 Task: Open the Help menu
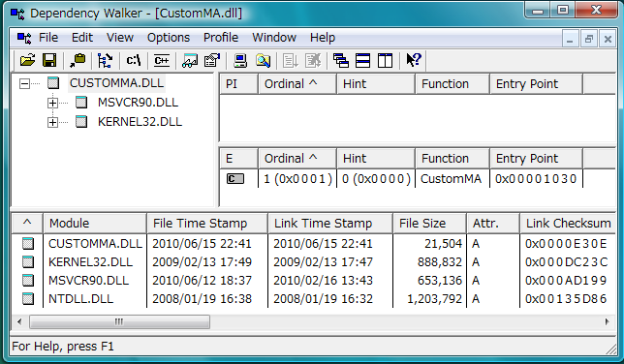tap(323, 38)
